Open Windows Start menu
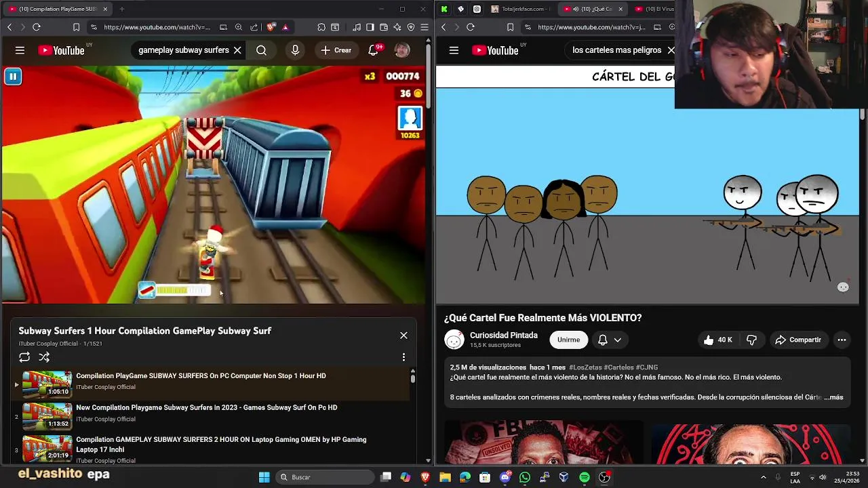Viewport: 868px width, 488px height. pyautogui.click(x=264, y=477)
